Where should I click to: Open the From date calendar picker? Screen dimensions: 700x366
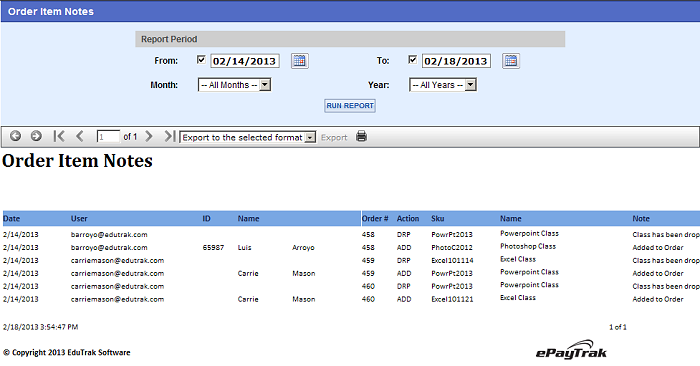click(300, 61)
